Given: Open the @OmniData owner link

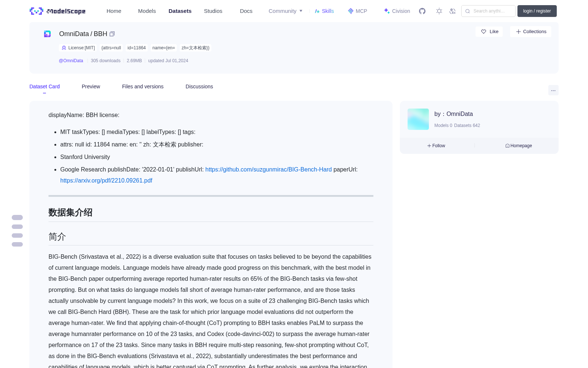Looking at the screenshot, I should pos(71,61).
